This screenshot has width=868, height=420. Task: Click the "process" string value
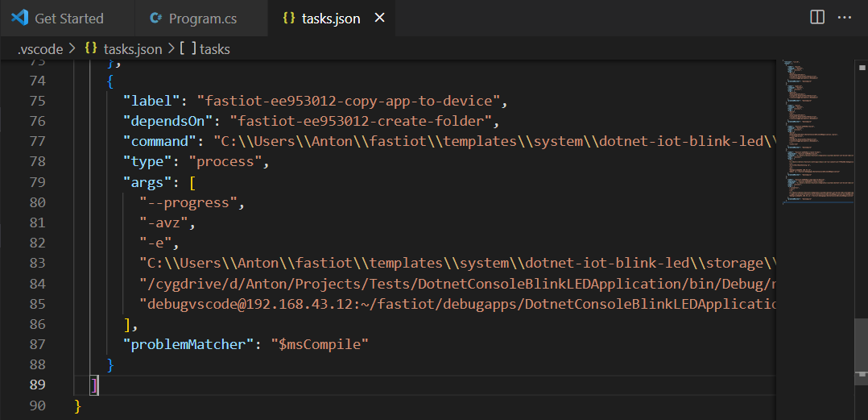tap(225, 162)
